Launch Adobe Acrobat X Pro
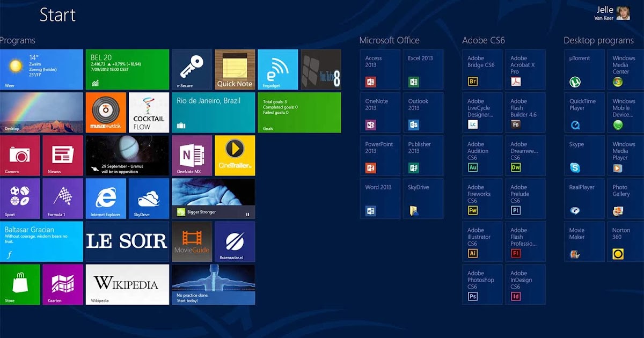The height and width of the screenshot is (338, 644). (525, 70)
